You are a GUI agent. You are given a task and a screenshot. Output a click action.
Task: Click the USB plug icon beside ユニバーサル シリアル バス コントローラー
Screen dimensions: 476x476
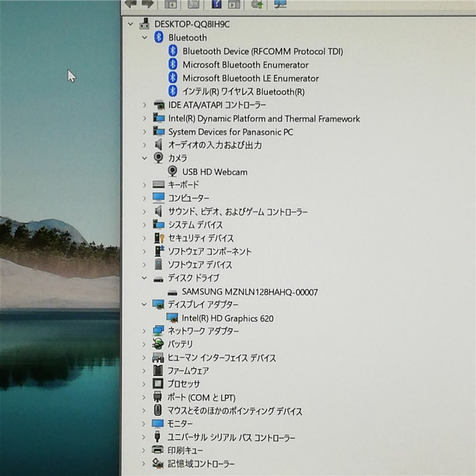[157, 436]
